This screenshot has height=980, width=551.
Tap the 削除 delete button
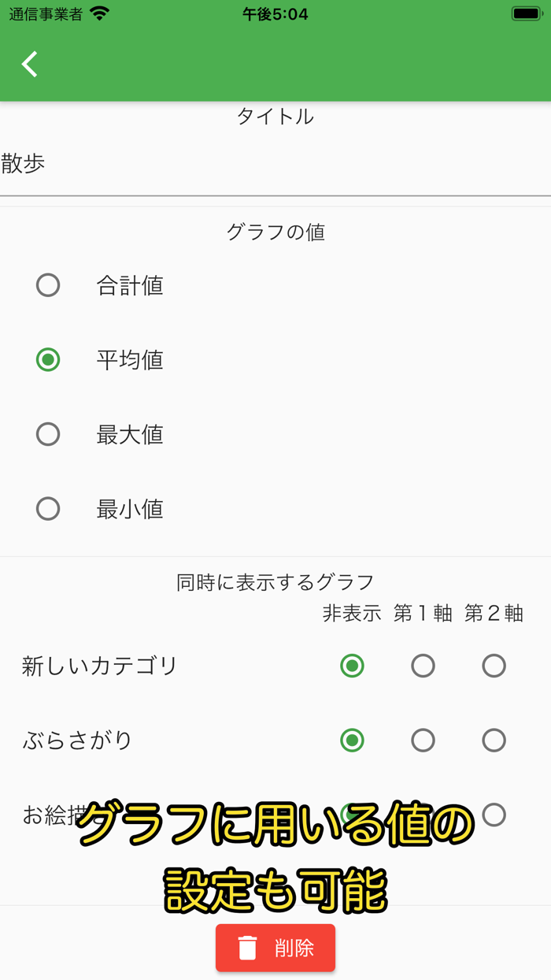275,948
